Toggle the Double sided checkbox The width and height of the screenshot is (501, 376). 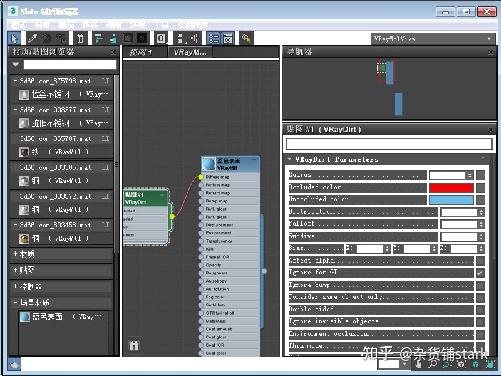point(480,310)
